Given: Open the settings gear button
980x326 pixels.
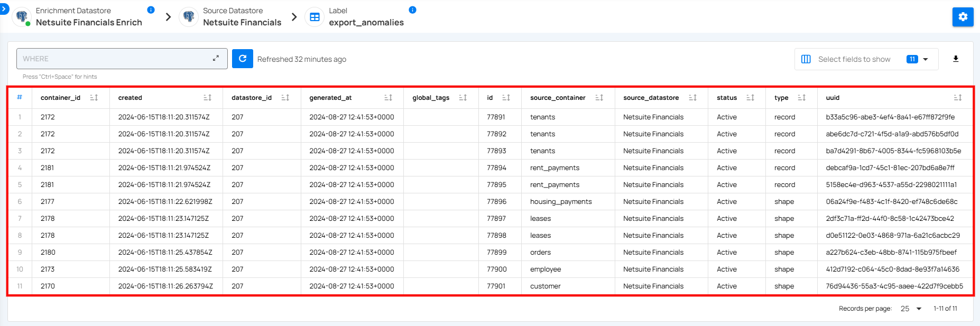Looking at the screenshot, I should point(963,17).
